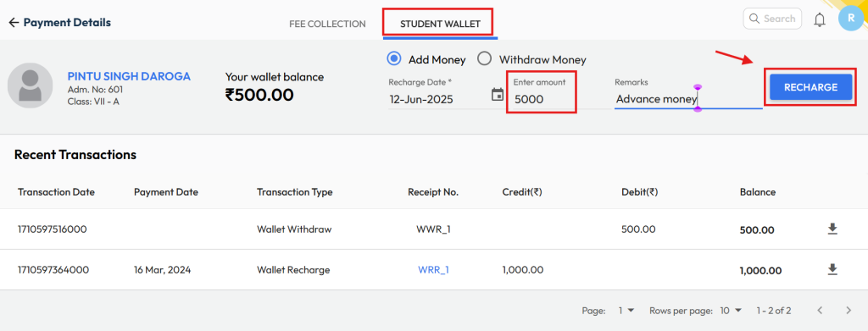Click the Recharge button
The height and width of the screenshot is (331, 868).
[x=810, y=87]
